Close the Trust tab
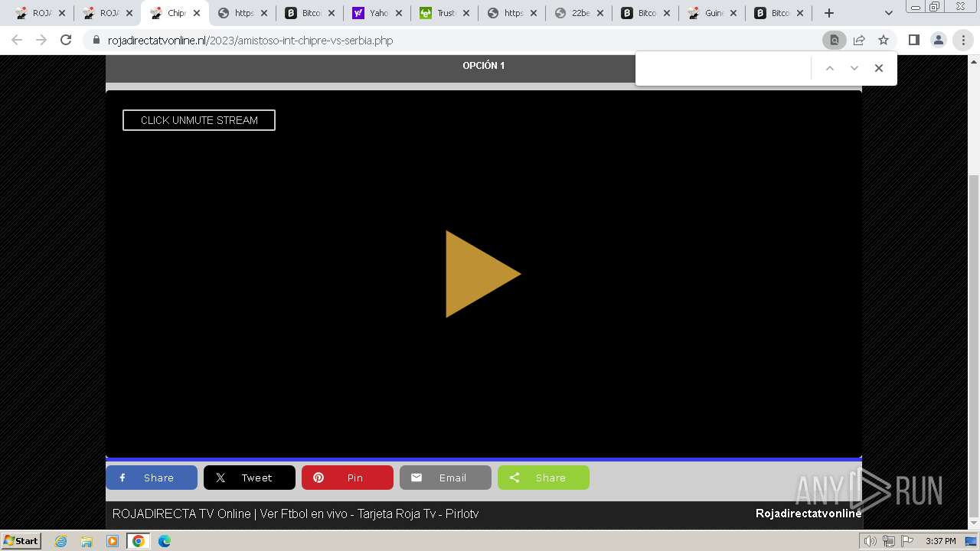This screenshot has height=551, width=980. click(466, 13)
